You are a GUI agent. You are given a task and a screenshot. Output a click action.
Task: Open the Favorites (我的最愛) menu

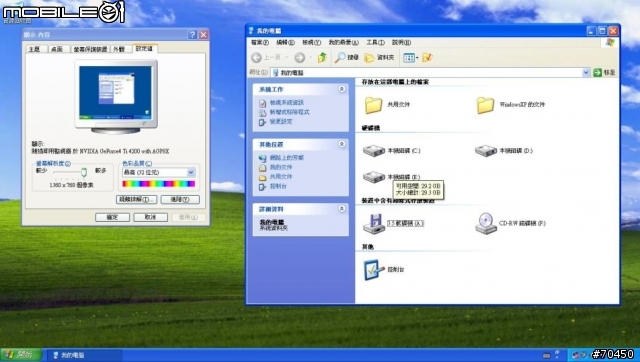(x=343, y=42)
